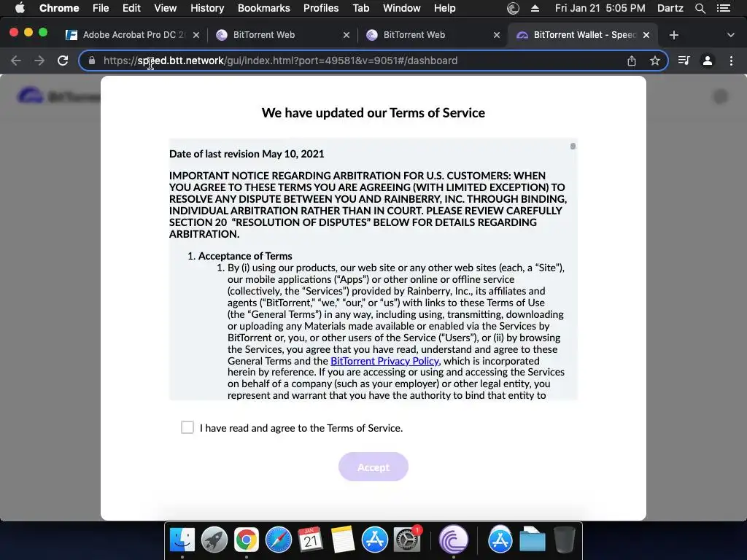Screen dimensions: 747x560
Task: Open Chrome's three-dot menu
Action: 731,61
